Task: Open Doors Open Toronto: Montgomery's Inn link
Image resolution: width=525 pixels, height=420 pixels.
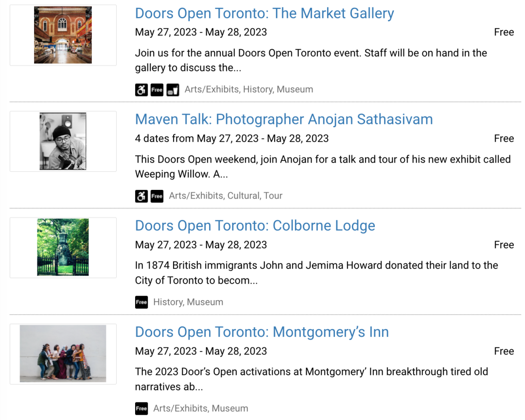Action: [262, 332]
